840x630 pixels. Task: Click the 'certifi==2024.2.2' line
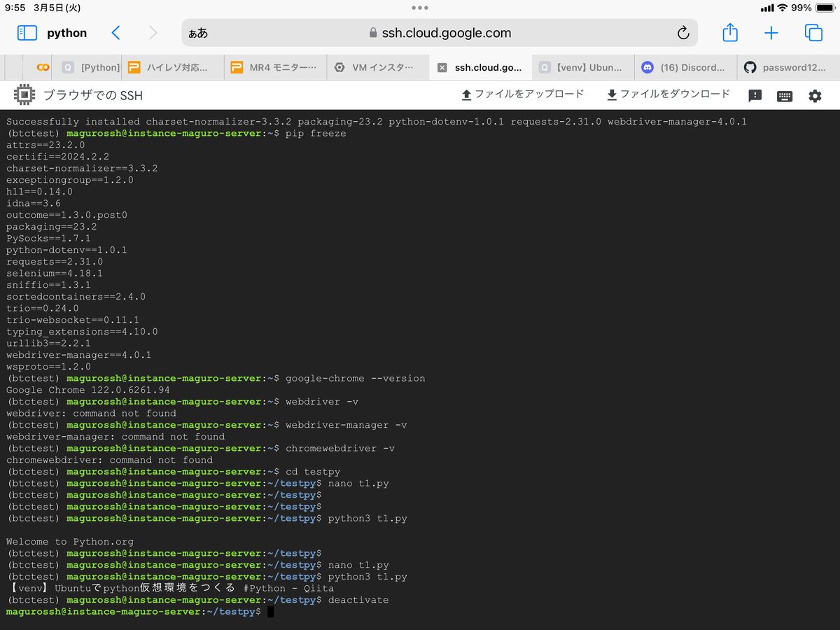tap(57, 156)
